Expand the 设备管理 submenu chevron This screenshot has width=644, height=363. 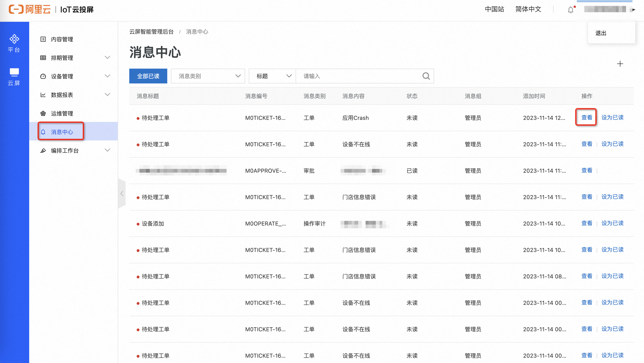107,76
